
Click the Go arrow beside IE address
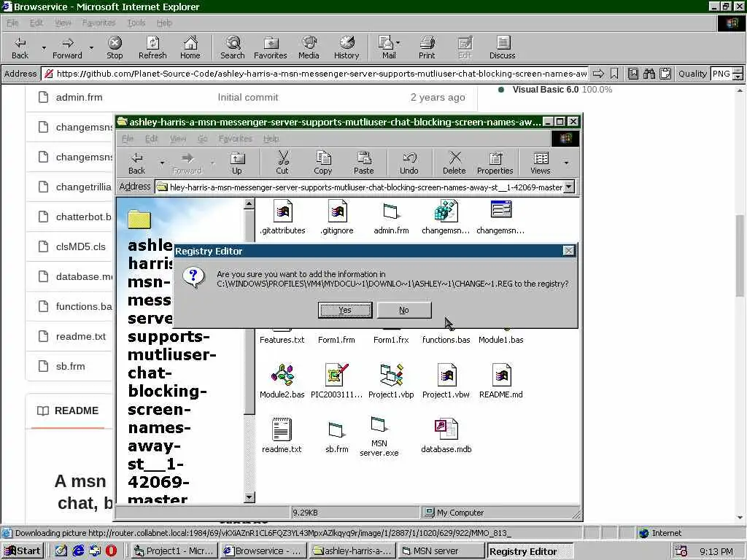[598, 74]
